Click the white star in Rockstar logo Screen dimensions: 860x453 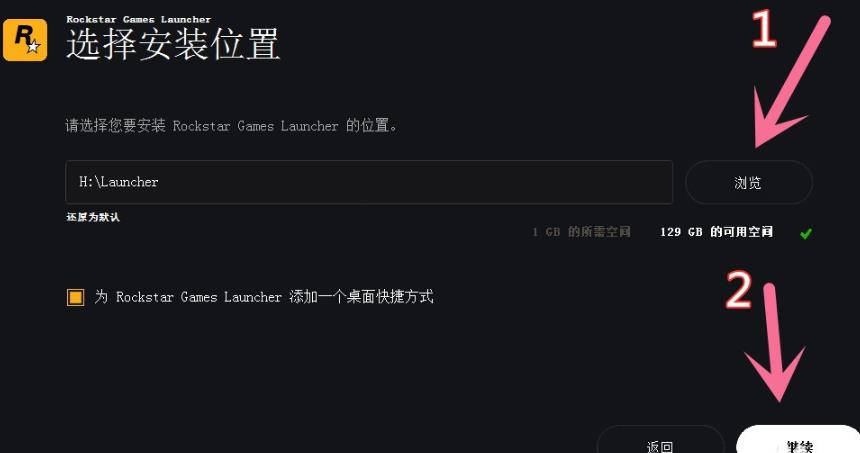coord(33,47)
